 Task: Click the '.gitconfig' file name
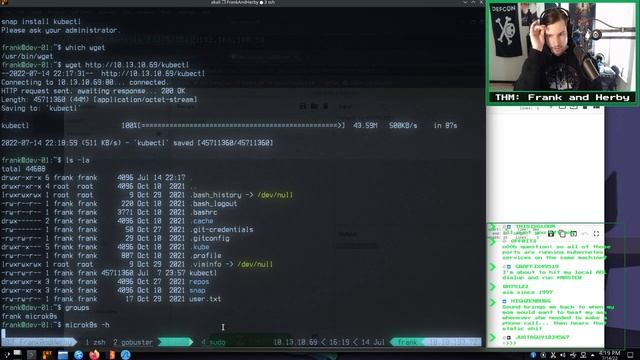tap(209, 238)
